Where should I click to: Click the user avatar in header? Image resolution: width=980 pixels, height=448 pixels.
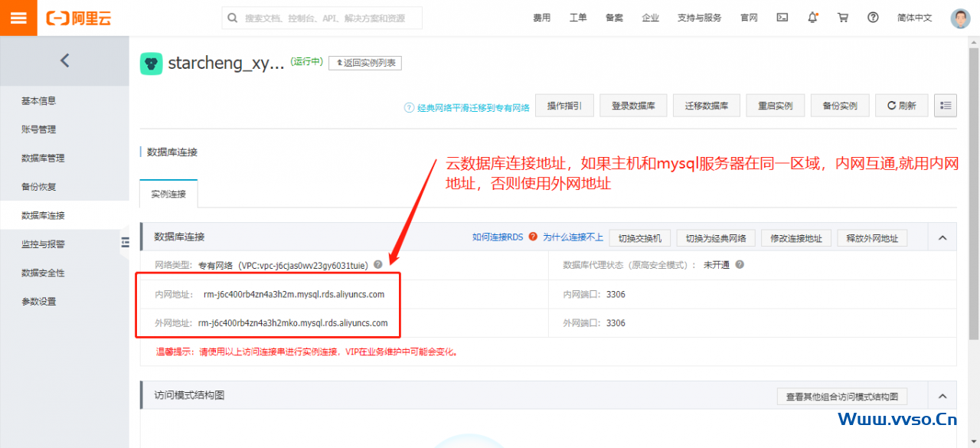click(960, 18)
